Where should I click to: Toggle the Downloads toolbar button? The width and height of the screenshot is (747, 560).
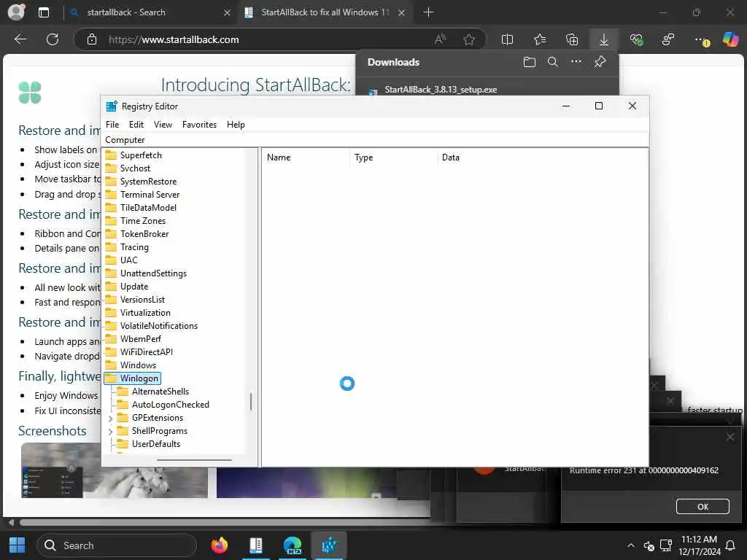pos(603,39)
